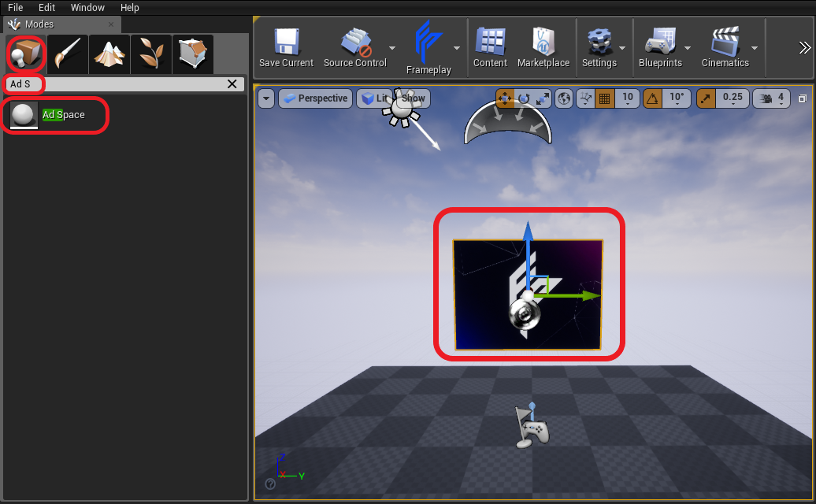Expand the Blueprints dropdown arrow

[688, 48]
